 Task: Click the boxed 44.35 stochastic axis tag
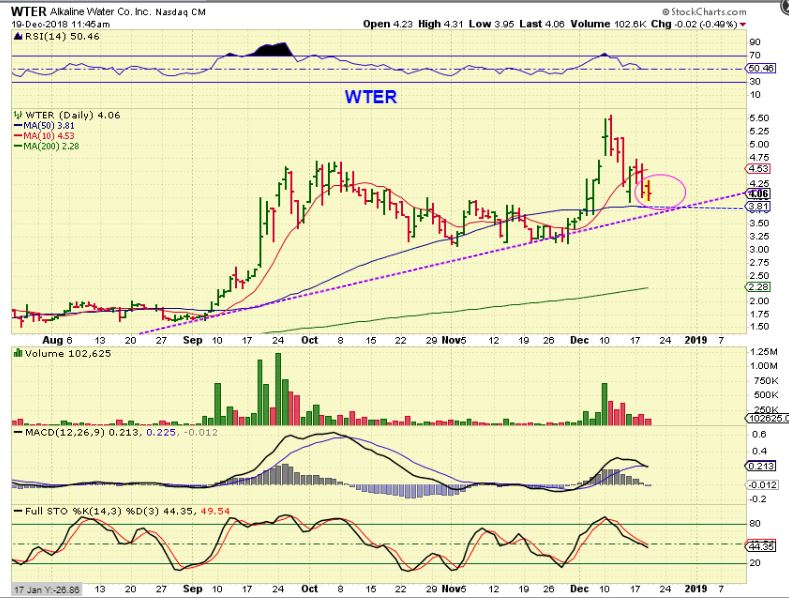click(761, 546)
